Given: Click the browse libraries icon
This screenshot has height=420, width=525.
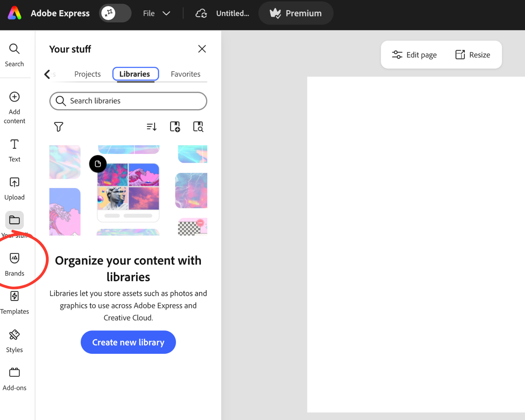Looking at the screenshot, I should [198, 126].
